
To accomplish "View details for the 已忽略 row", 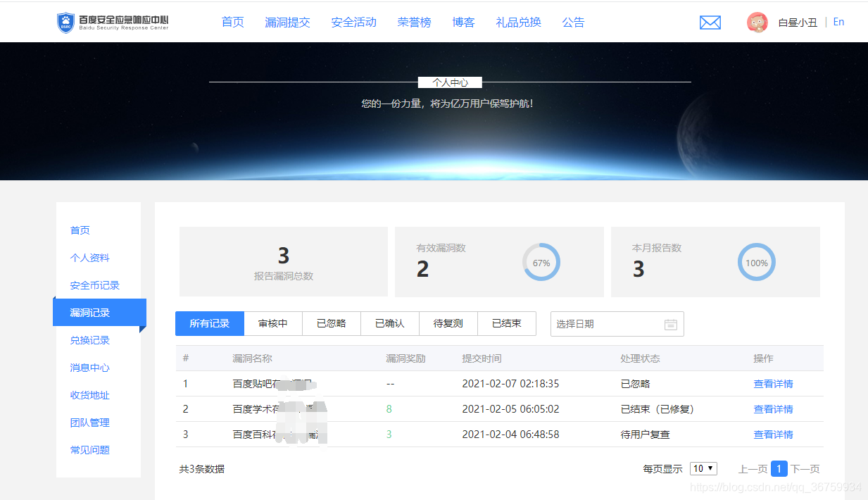I will tap(773, 384).
